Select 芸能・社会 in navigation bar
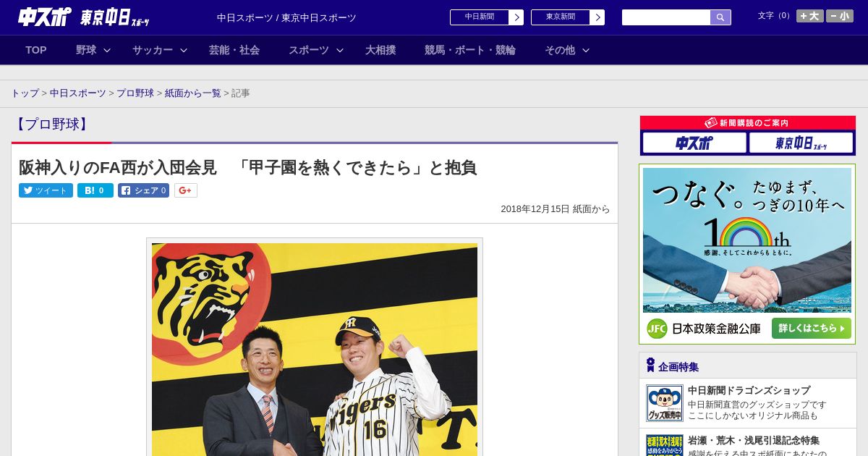 click(234, 50)
